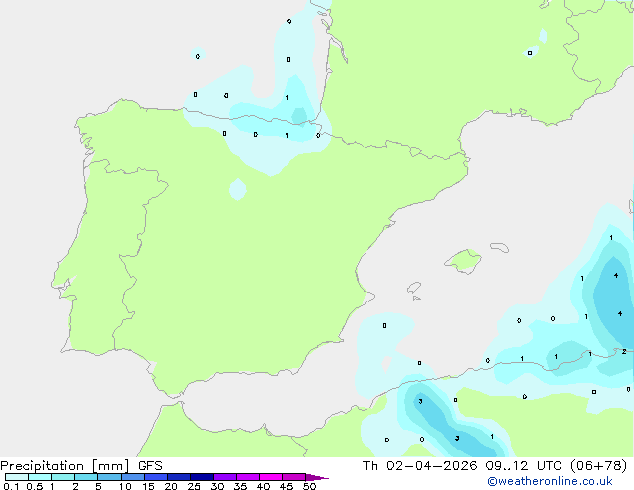
Task: Choose the 40–45 mm magenta legend swatch
Action: pos(271,477)
